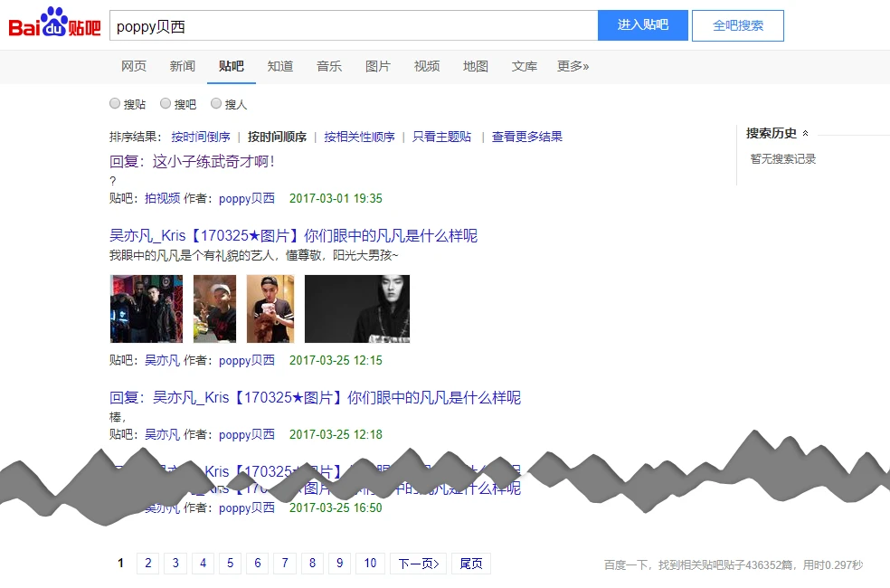Viewport: 890px width, 588px height.
Task: Sort results by 按相关性顺序
Action: coord(359,137)
